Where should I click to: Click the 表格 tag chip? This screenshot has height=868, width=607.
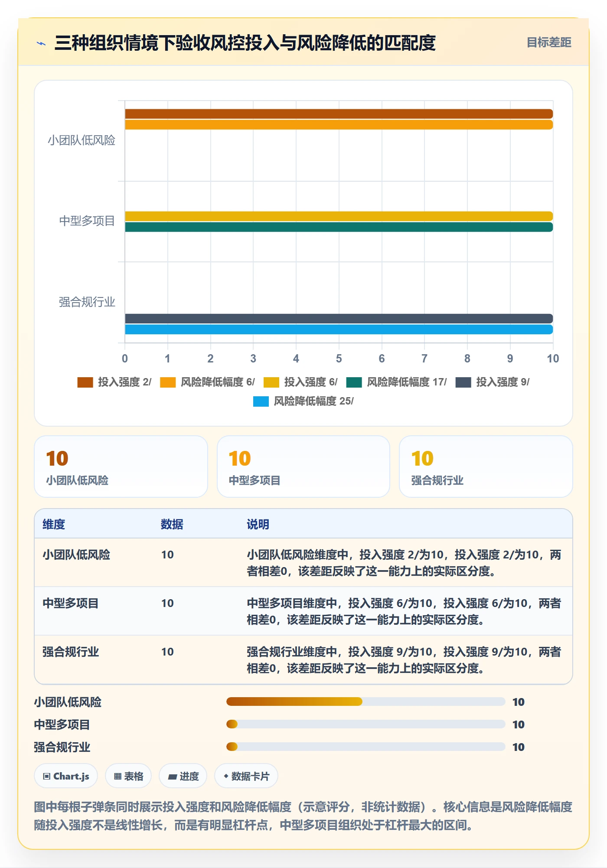128,776
